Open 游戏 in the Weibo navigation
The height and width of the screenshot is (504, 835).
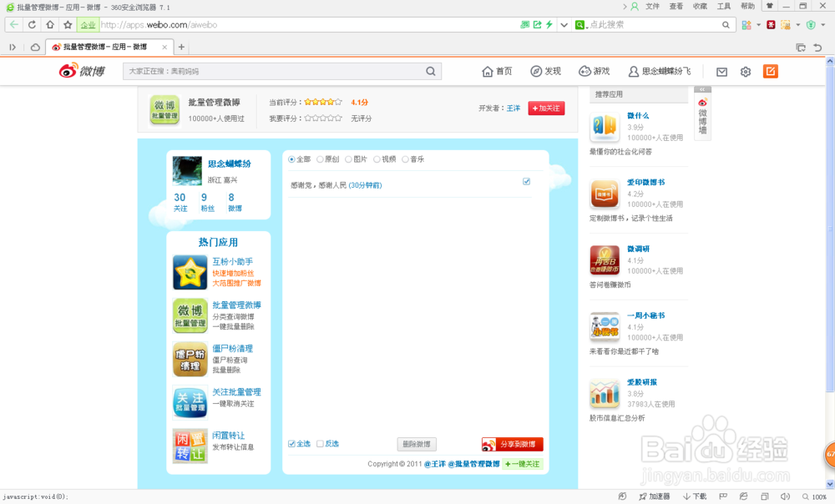pyautogui.click(x=595, y=71)
